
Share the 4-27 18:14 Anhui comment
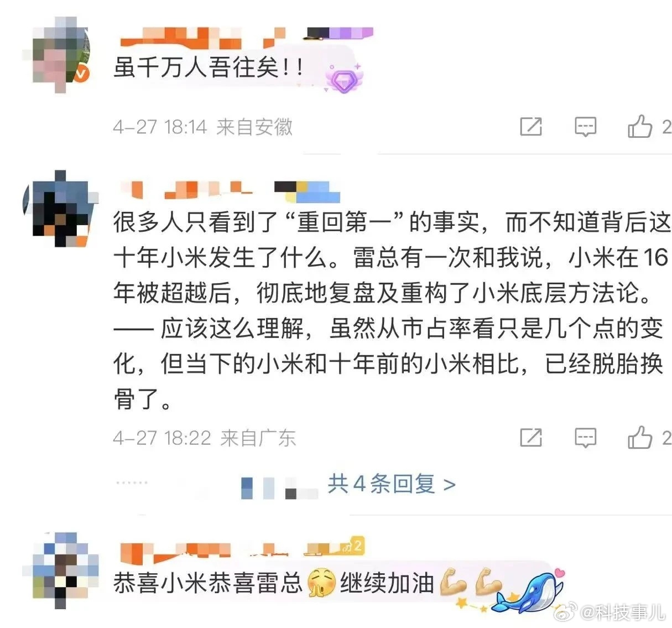coord(530,127)
